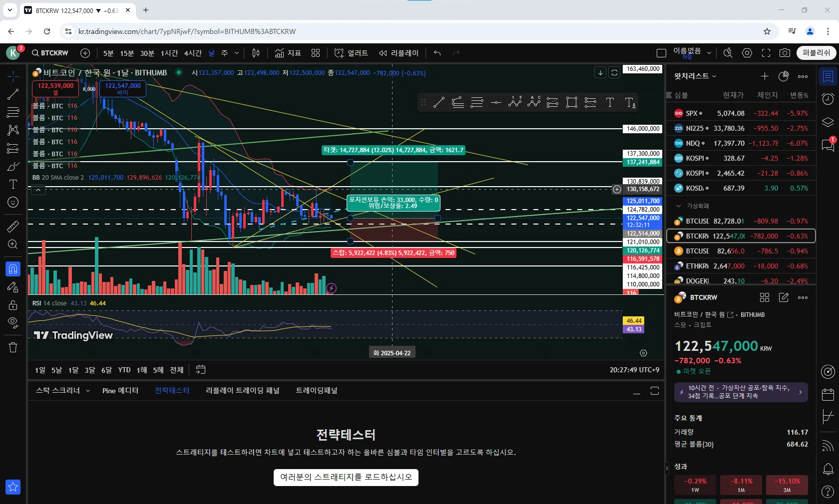This screenshot has width=839, height=504.
Task: Toggle the watchlist panel in right sidebar
Action: 828,76
